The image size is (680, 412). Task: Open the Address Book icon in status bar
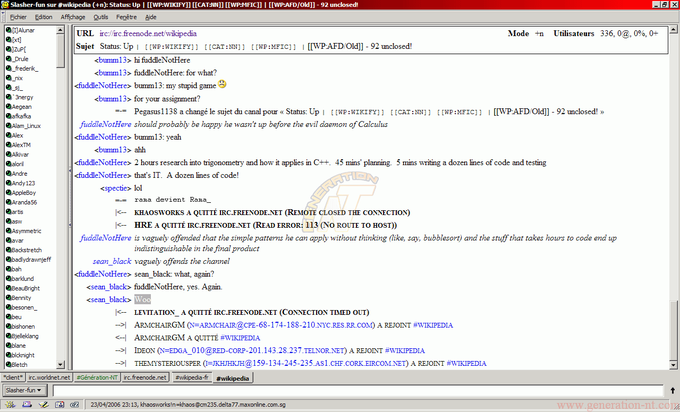tap(59, 404)
